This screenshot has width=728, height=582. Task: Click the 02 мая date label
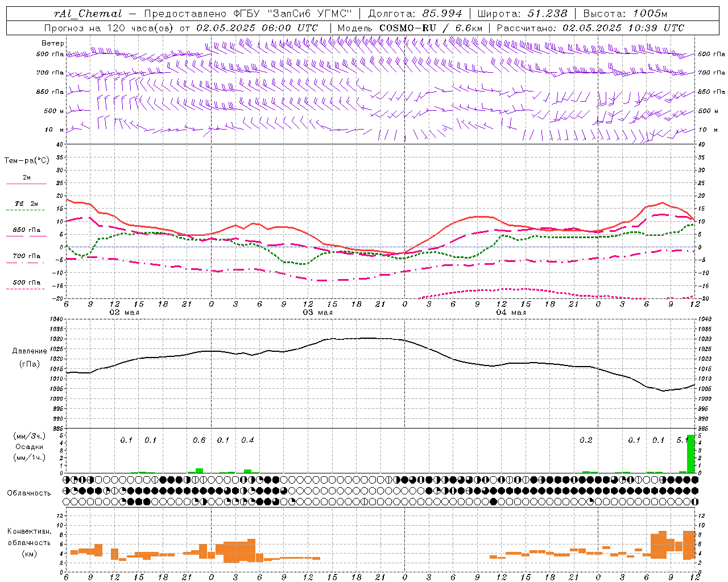click(125, 313)
